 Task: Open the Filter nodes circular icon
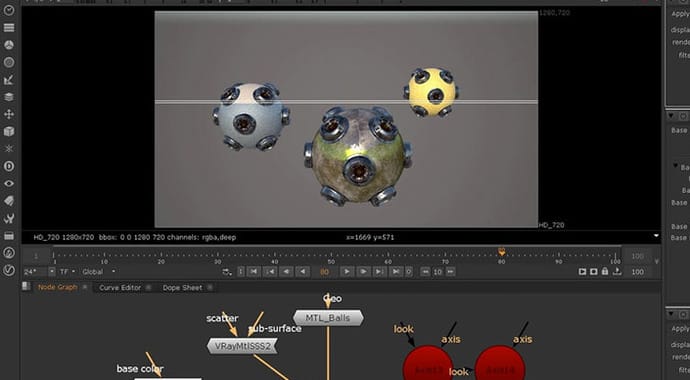9,62
